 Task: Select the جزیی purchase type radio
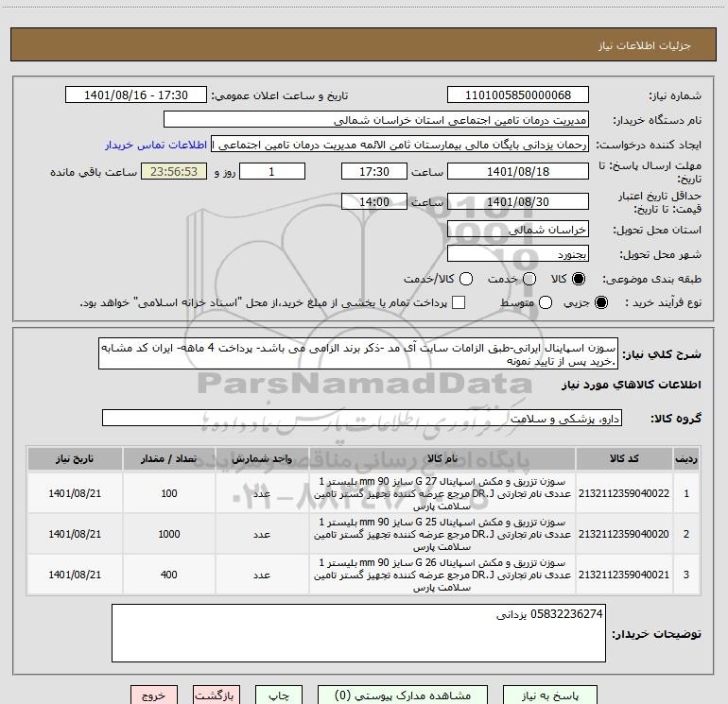point(601,302)
